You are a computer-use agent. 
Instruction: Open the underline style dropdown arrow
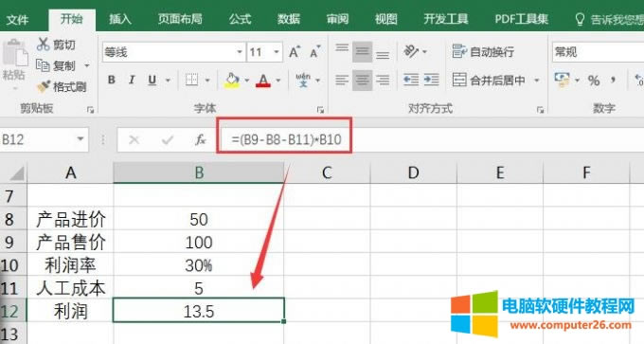tap(168, 81)
